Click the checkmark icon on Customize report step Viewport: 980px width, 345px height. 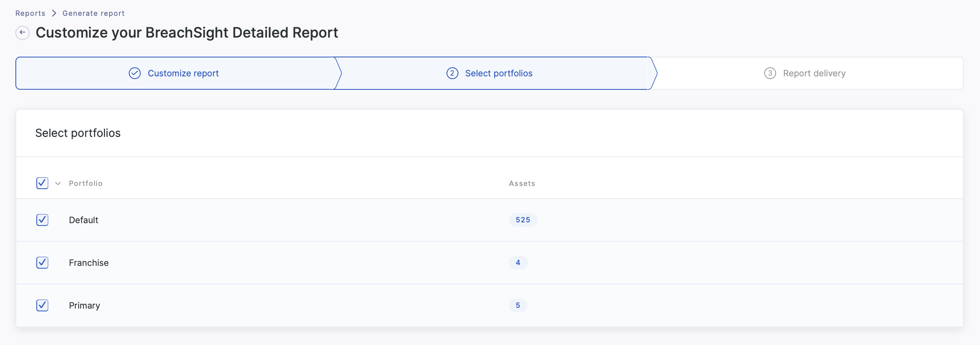pos(135,73)
